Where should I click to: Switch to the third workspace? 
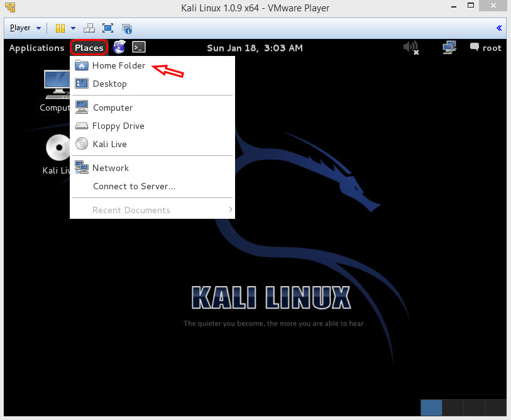click(474, 407)
